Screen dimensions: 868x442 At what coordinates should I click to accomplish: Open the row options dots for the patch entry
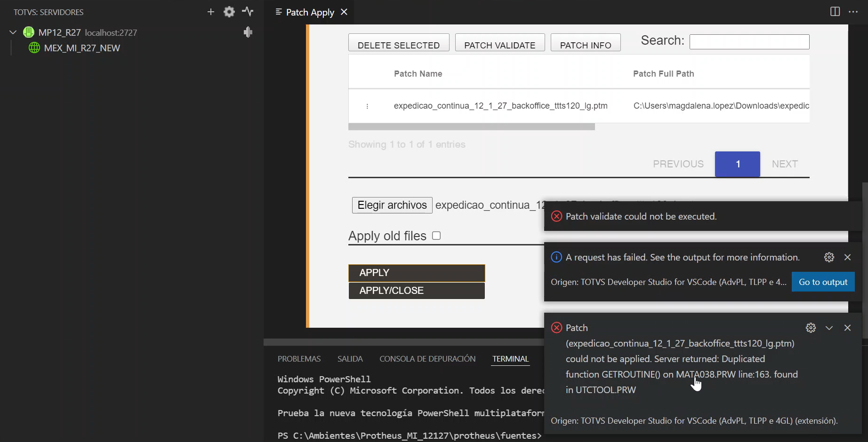[x=367, y=106]
